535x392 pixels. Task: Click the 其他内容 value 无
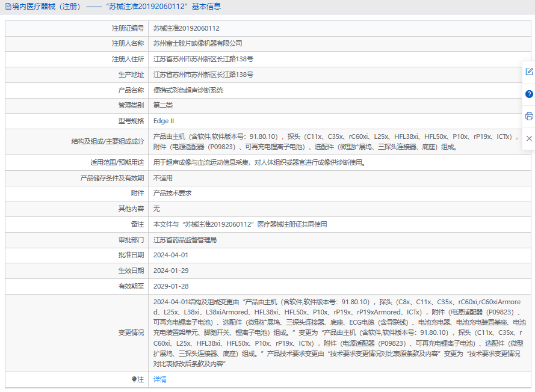[x=156, y=209]
